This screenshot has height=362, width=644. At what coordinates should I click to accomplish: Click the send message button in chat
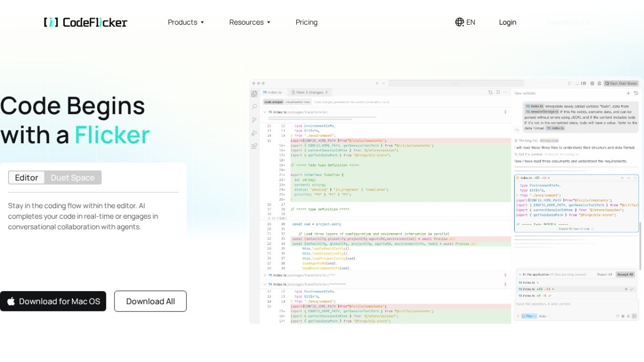point(634,316)
